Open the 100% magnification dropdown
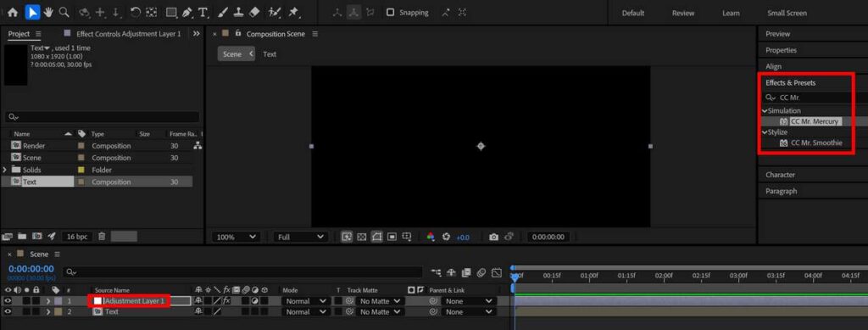 point(236,237)
